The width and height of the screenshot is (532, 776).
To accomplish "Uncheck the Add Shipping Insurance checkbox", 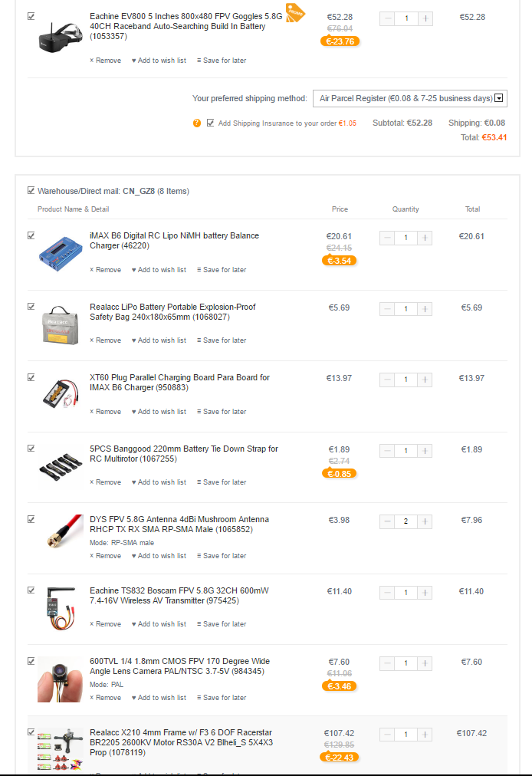I will pyautogui.click(x=210, y=123).
